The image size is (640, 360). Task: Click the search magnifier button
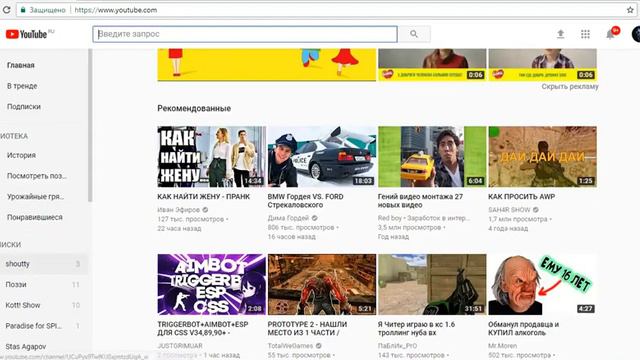(x=414, y=34)
